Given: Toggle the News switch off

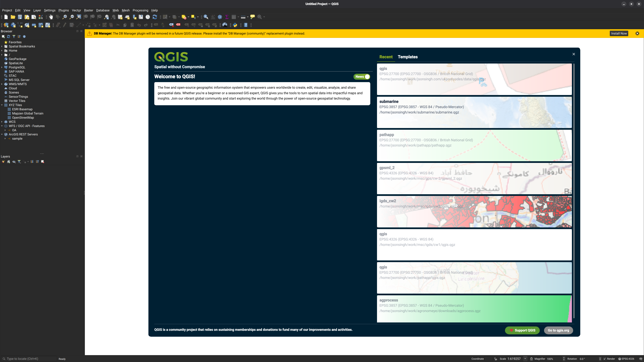Looking at the screenshot, I should 362,77.
